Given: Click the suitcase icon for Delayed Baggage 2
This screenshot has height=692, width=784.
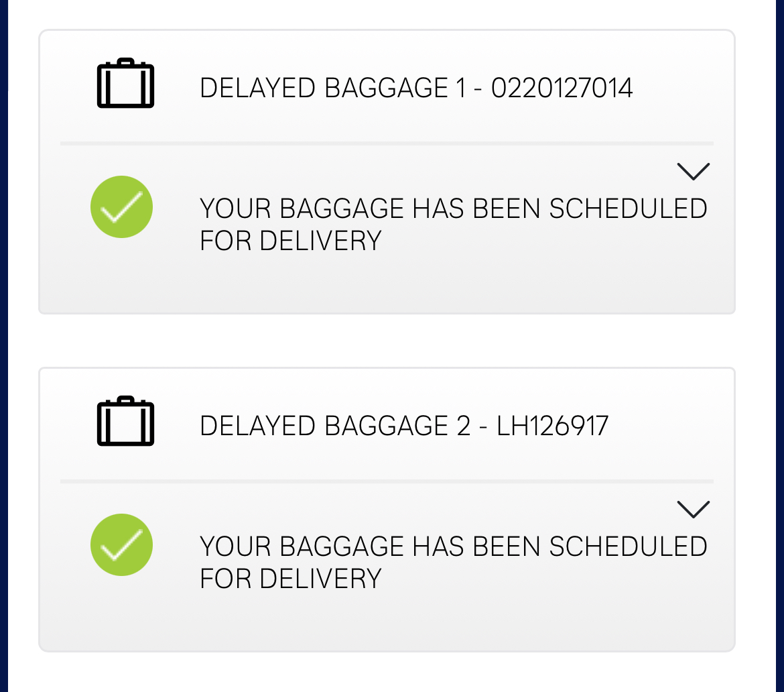Looking at the screenshot, I should (126, 422).
